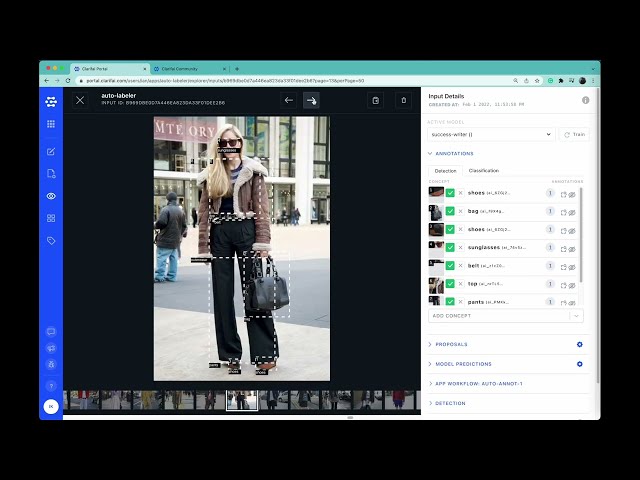The width and height of the screenshot is (640, 480).
Task: Expand the Proposals section
Action: click(x=447, y=344)
